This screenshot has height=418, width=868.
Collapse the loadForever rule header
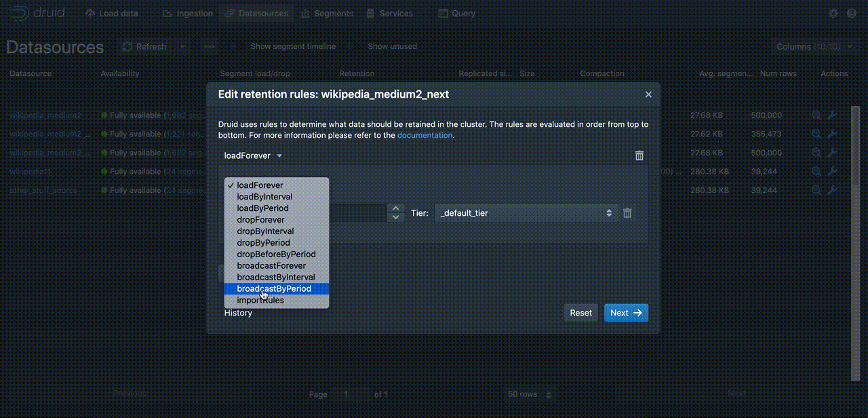point(253,155)
